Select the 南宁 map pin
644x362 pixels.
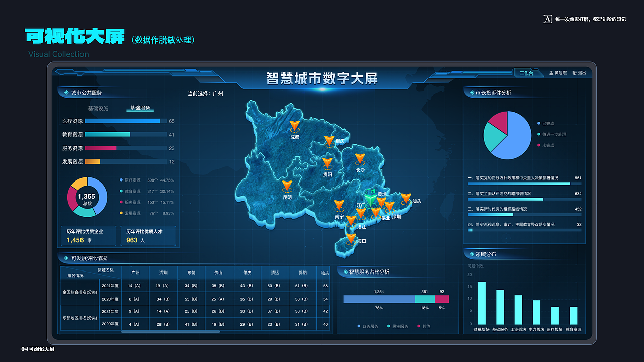click(x=339, y=205)
